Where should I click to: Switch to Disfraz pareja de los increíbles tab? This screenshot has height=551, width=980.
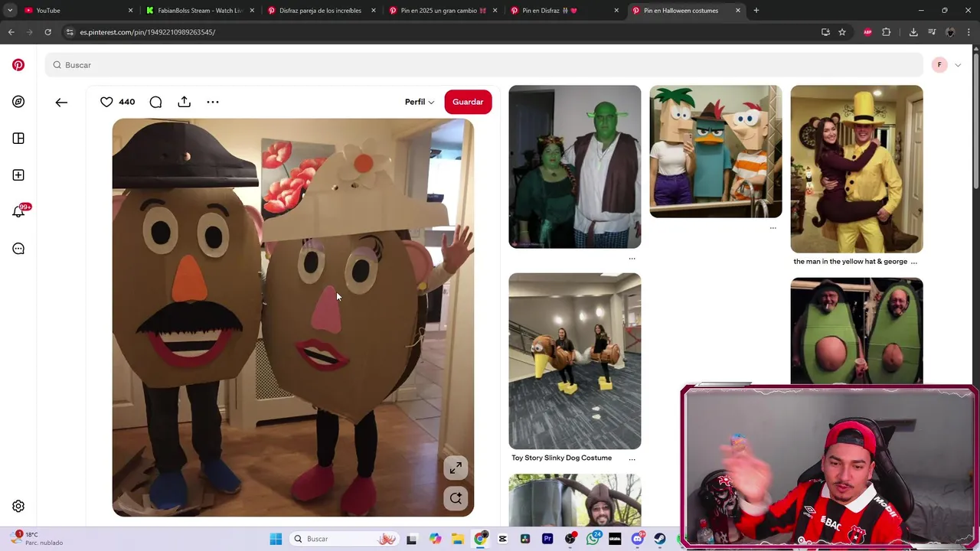[x=322, y=11]
